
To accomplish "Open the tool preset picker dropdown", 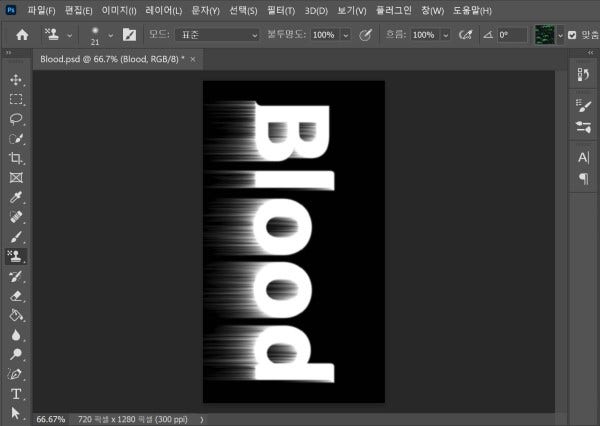I will (70, 35).
